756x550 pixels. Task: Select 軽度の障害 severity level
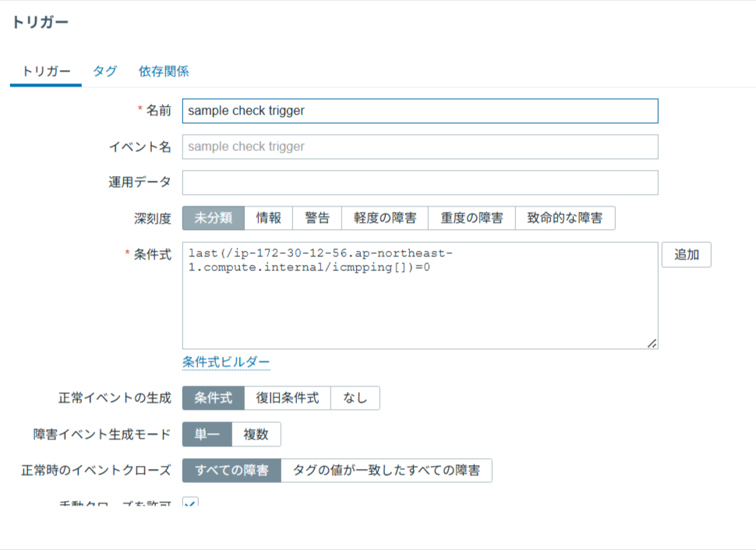point(385,218)
